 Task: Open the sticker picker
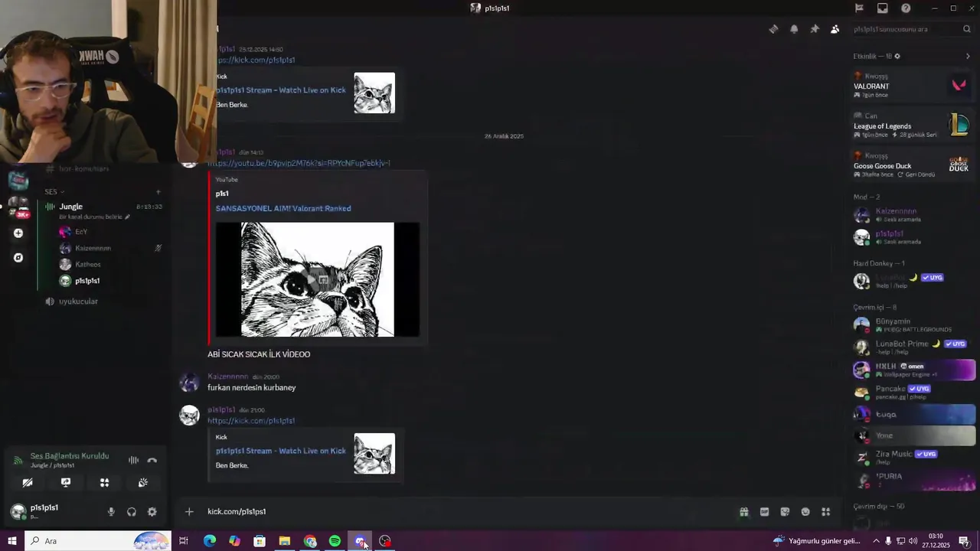tap(785, 512)
